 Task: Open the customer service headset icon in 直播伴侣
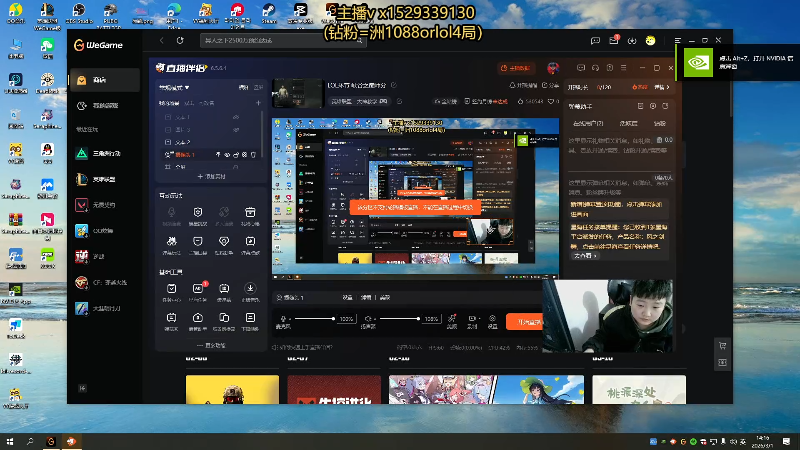[595, 68]
